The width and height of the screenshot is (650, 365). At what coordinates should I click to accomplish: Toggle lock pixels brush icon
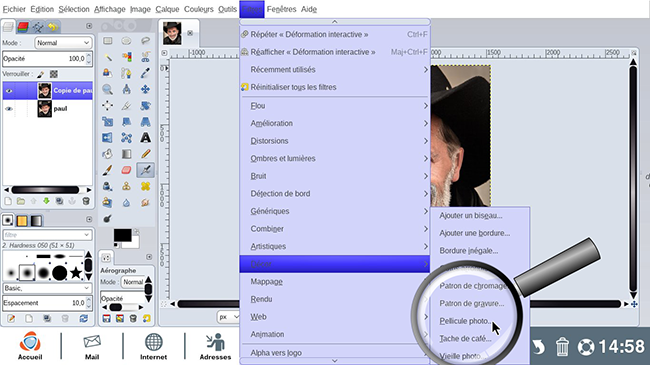click(41, 74)
